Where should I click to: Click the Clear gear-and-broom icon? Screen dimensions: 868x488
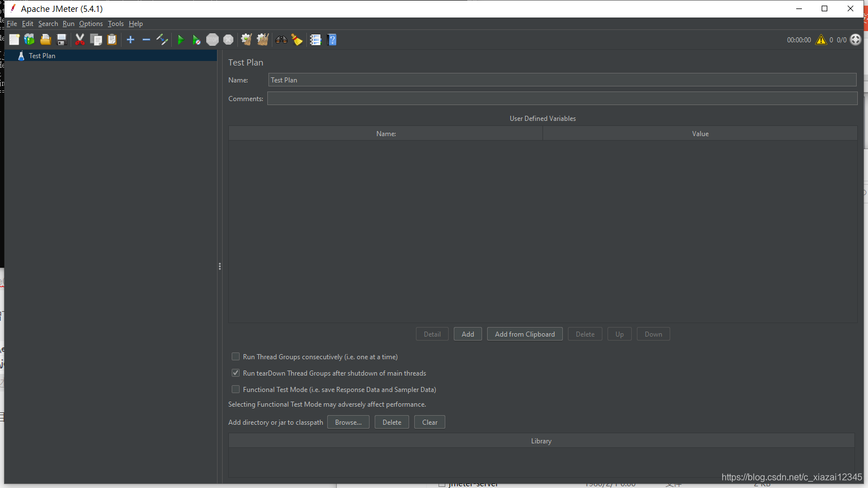pos(246,40)
